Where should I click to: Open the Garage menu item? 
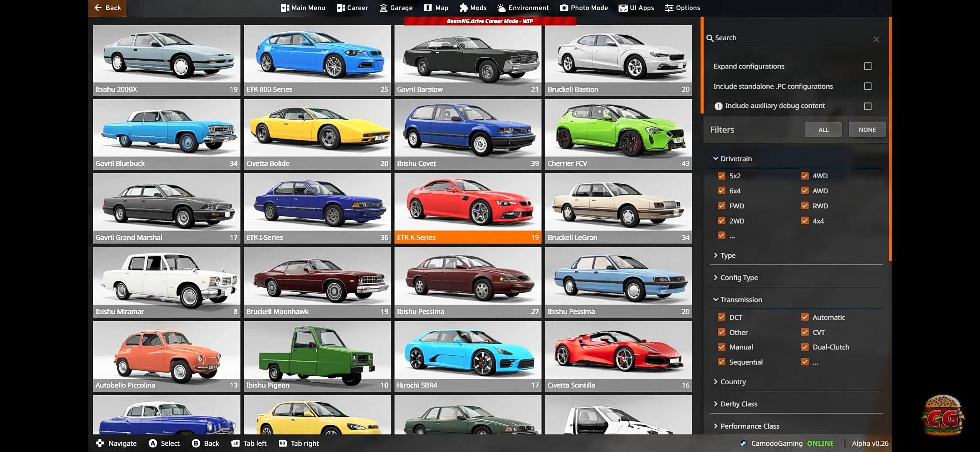pos(396,8)
